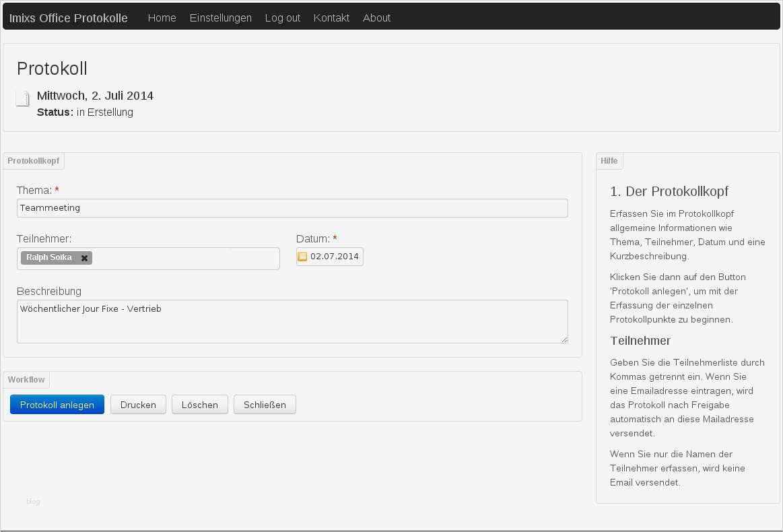The image size is (783, 532).
Task: Open the Home menu item
Action: (162, 18)
